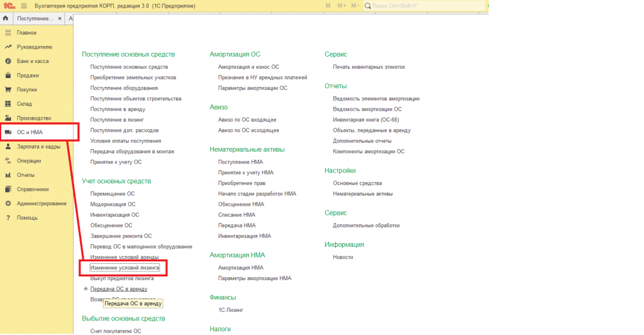Open Принятие к учету НМА
Screen dimensions: 644x335
coord(246,173)
